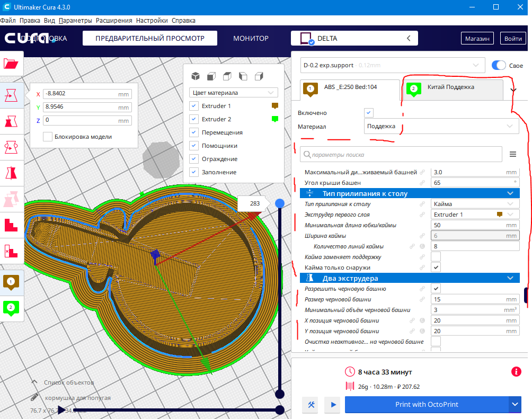The width and height of the screenshot is (532, 419).
Task: Select the Rotate tool icon
Action: pyautogui.click(x=11, y=147)
